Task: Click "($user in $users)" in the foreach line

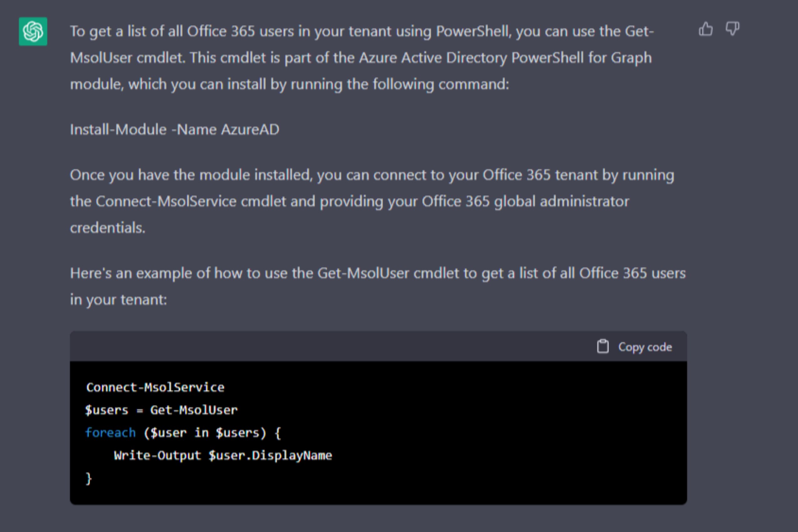Action: (205, 433)
